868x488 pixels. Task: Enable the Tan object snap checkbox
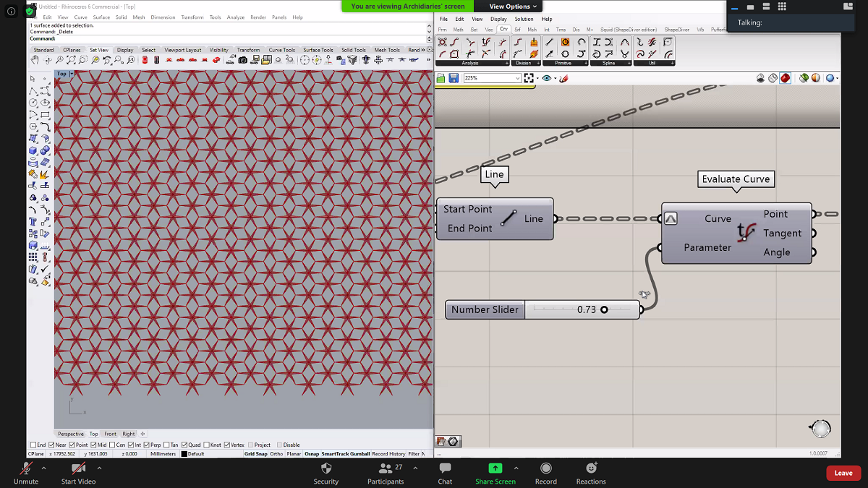click(x=165, y=444)
